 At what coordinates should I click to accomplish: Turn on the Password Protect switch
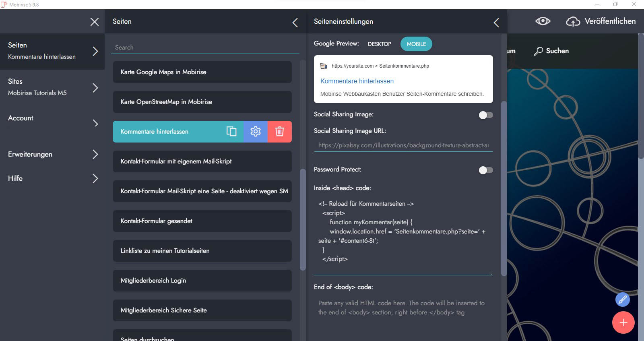pos(485,170)
